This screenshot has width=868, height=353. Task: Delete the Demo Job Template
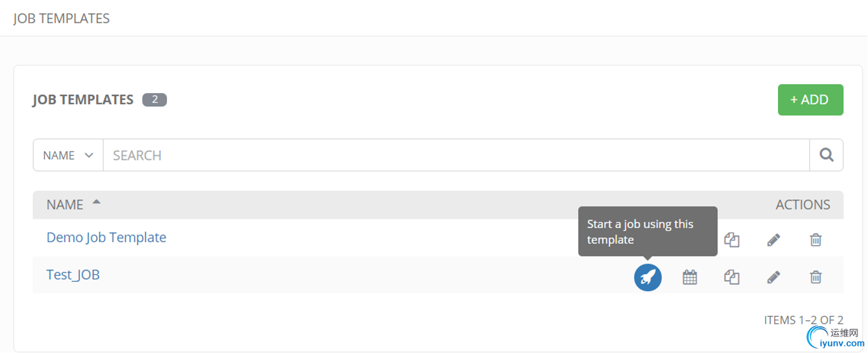816,240
